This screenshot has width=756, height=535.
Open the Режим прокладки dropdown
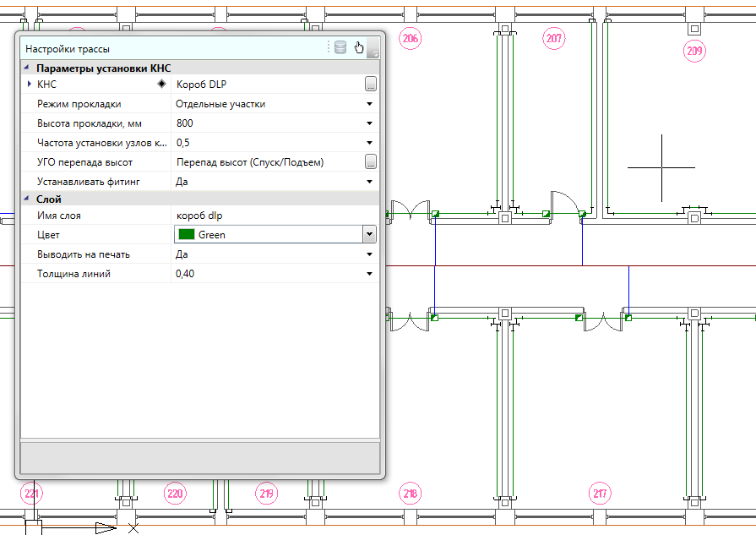coord(369,104)
